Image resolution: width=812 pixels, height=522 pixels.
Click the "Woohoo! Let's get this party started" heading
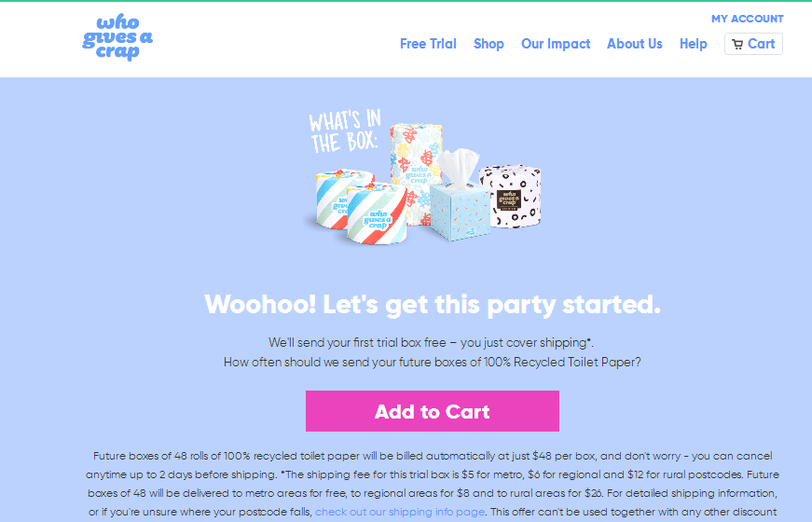[433, 305]
